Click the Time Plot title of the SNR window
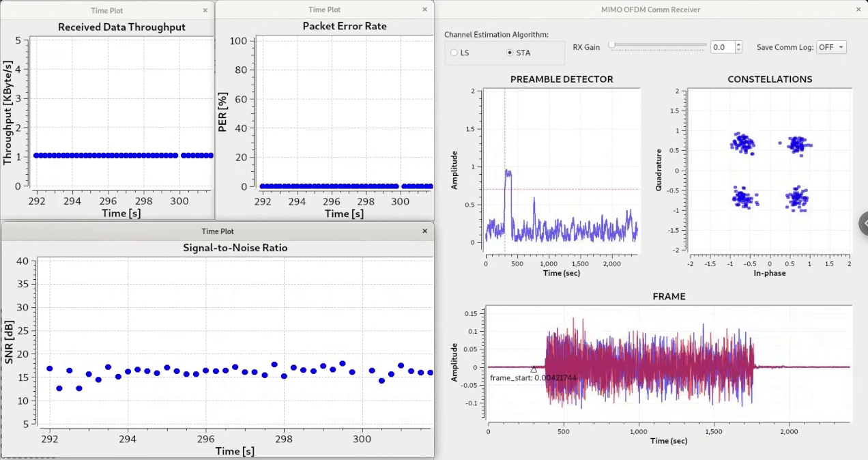This screenshot has width=868, height=460. click(x=218, y=231)
